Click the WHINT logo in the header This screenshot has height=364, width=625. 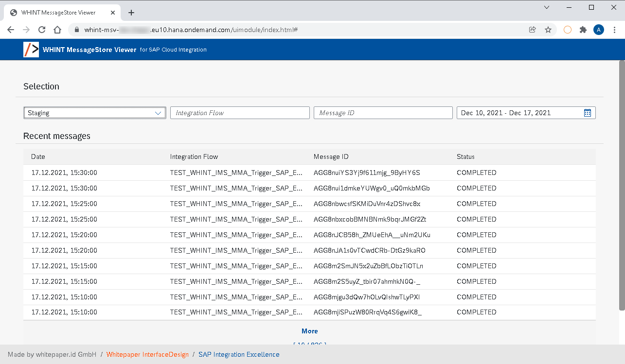(31, 50)
